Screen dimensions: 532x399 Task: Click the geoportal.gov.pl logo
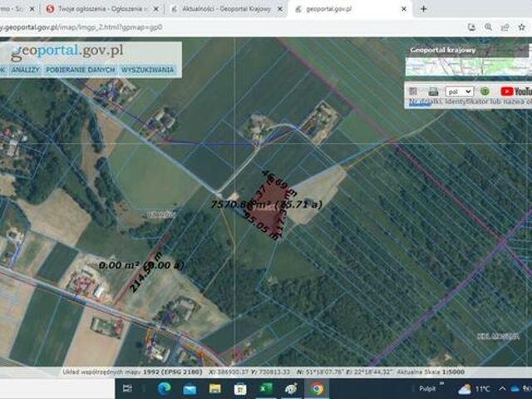(x=66, y=52)
